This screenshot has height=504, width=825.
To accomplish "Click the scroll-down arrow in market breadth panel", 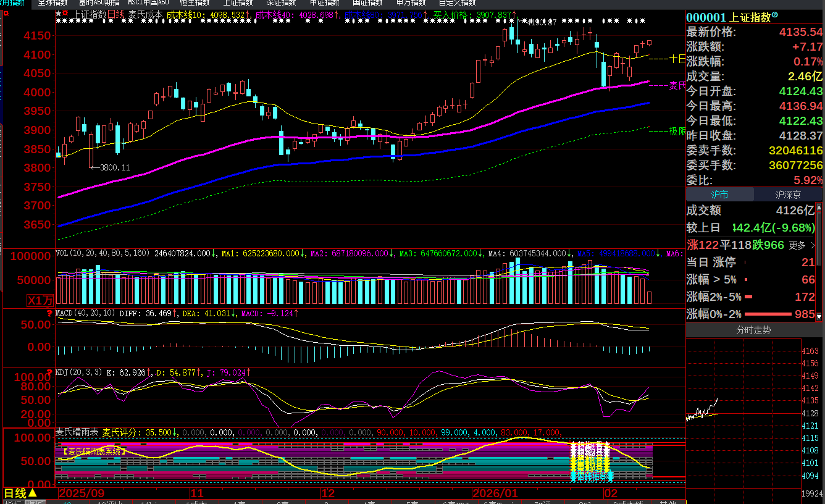I will (x=819, y=316).
